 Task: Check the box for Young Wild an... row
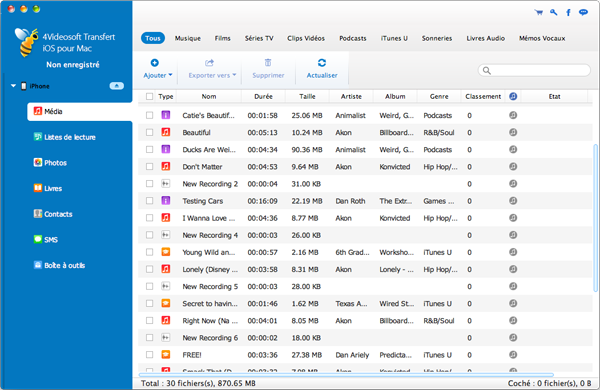coord(150,252)
